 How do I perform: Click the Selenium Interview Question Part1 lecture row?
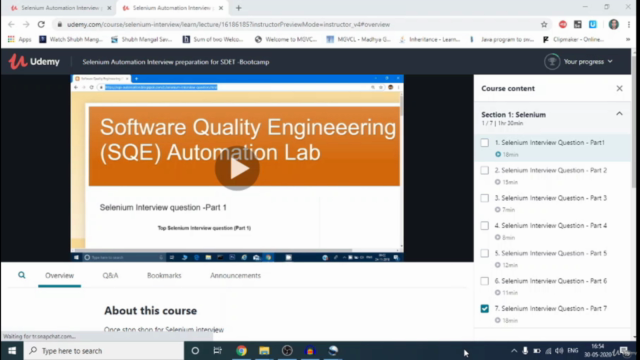click(552, 148)
